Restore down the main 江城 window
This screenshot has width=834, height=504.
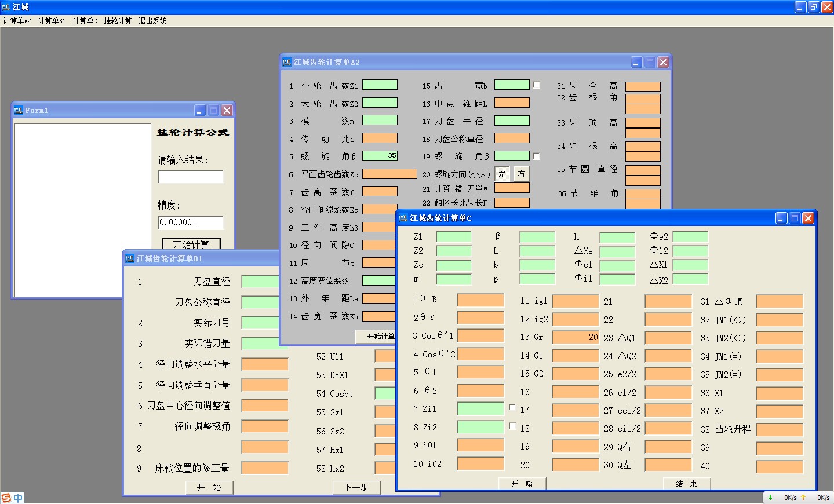pyautogui.click(x=814, y=7)
